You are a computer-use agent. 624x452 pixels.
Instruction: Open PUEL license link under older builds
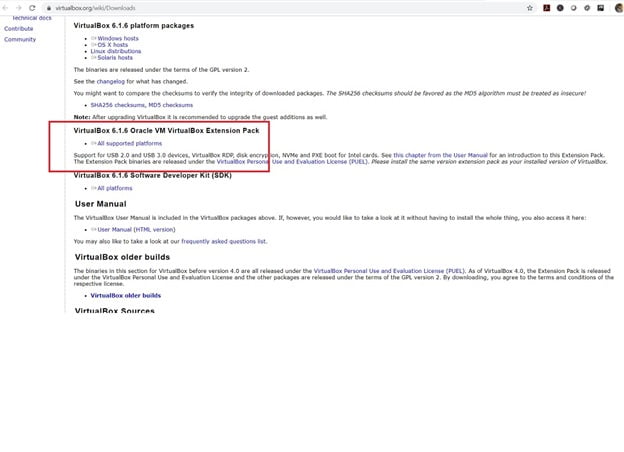click(389, 271)
